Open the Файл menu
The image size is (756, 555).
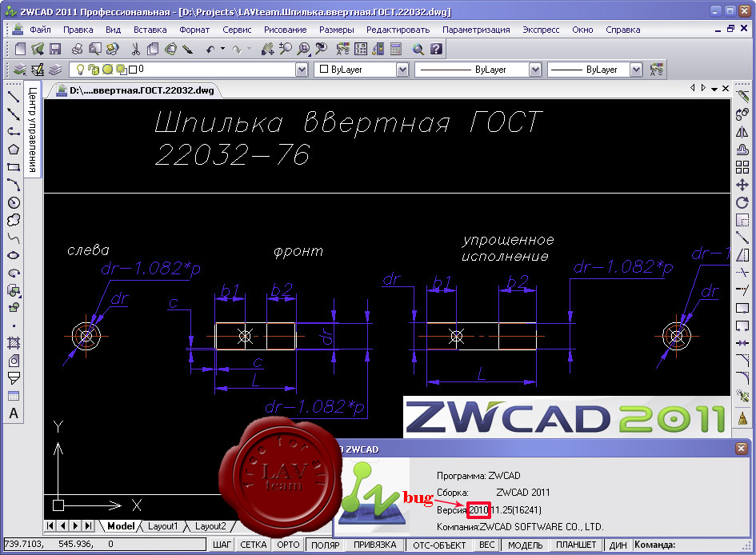click(x=40, y=30)
